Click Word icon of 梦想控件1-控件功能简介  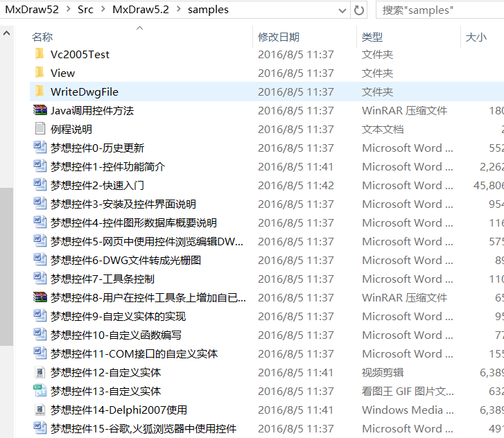40,166
